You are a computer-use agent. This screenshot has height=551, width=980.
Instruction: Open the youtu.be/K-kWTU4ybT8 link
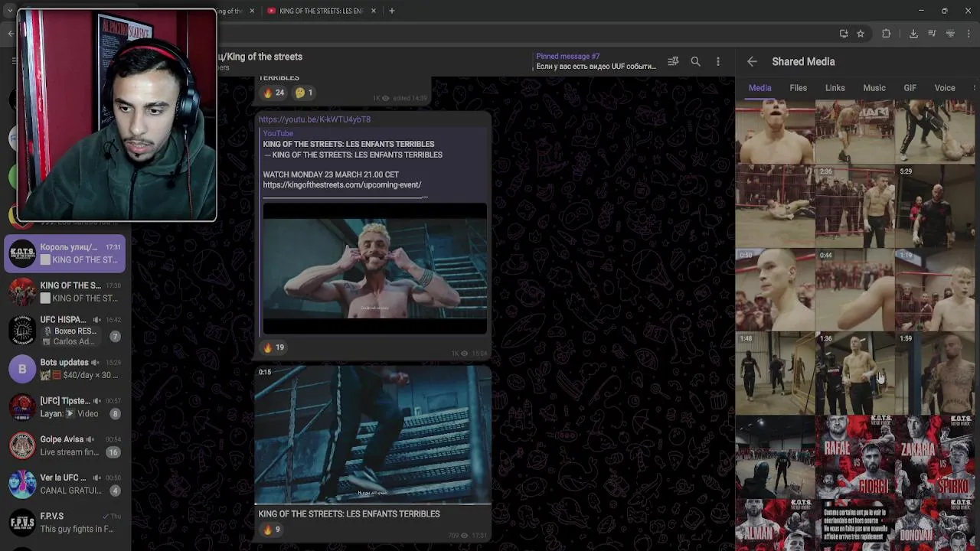pos(314,119)
